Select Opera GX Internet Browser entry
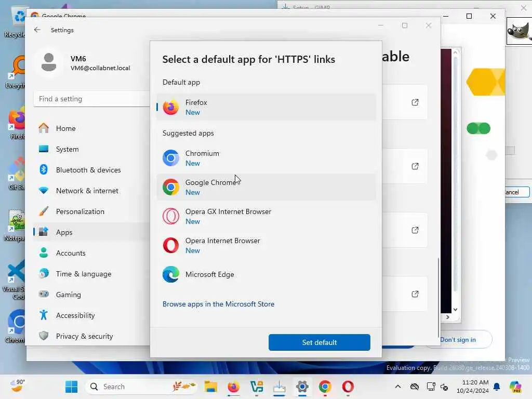 point(266,217)
